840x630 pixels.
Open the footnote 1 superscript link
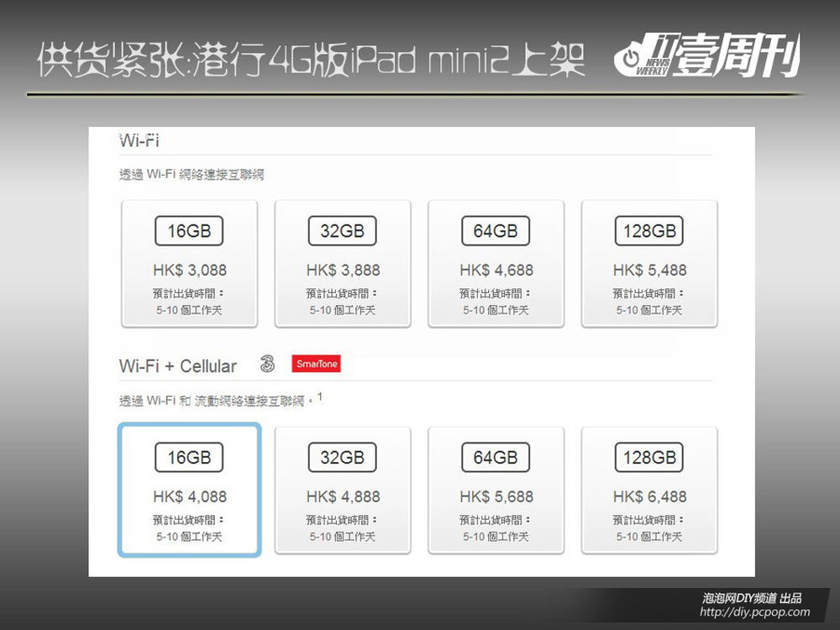point(320,396)
